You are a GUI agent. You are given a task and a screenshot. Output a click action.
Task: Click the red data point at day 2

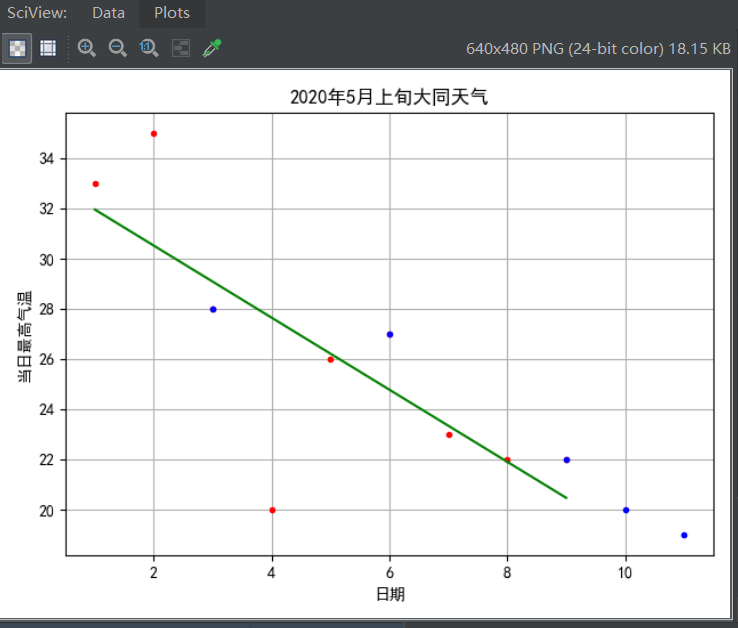(154, 134)
